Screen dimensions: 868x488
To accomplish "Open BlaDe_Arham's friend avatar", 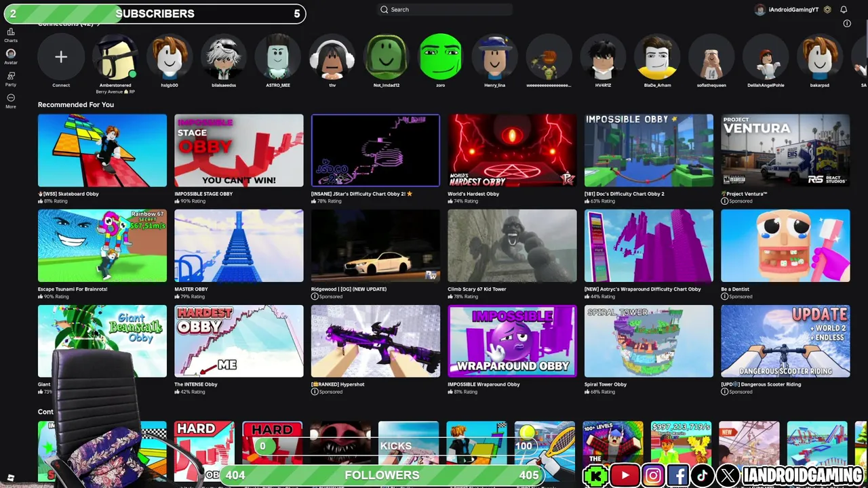I will tap(657, 57).
